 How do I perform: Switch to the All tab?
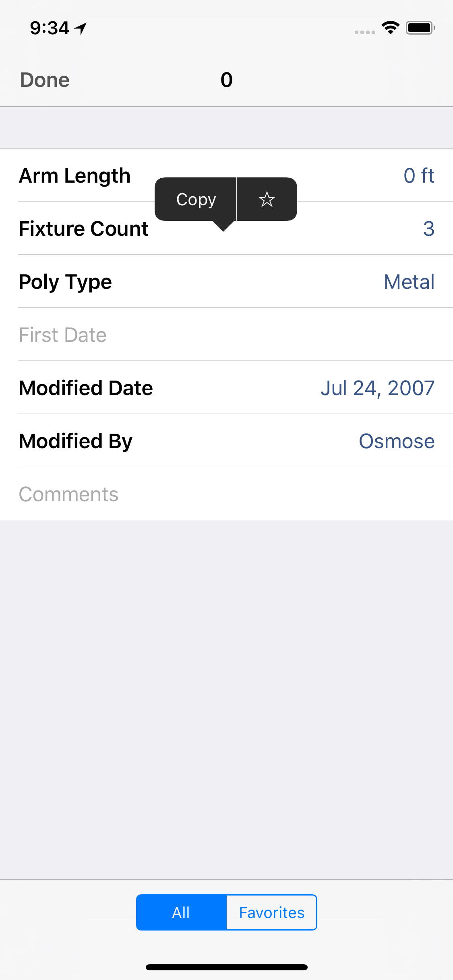(x=181, y=912)
